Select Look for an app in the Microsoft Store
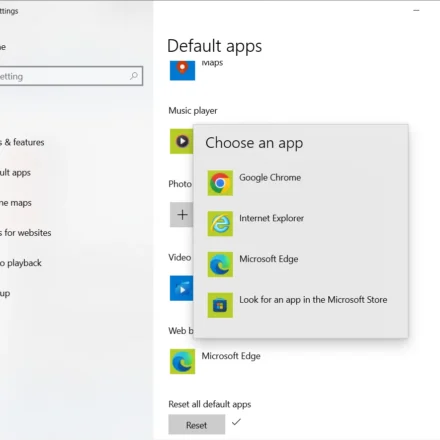440x440 pixels. pos(301,305)
